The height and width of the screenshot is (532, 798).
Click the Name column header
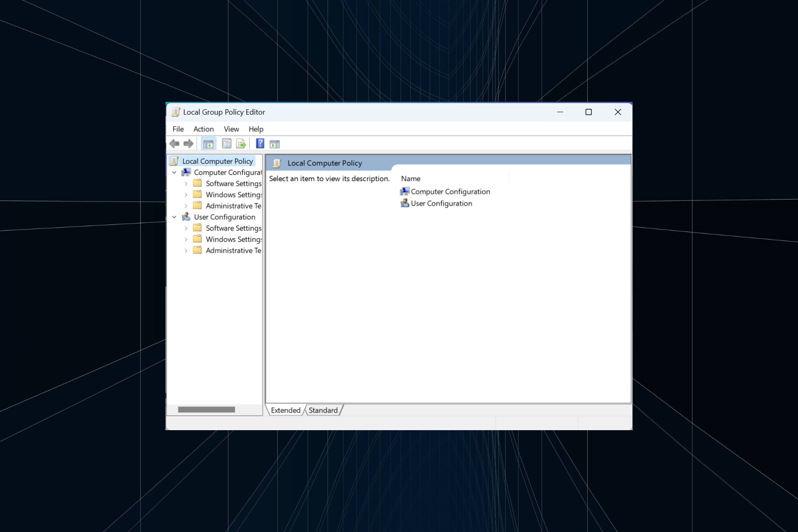coord(411,178)
